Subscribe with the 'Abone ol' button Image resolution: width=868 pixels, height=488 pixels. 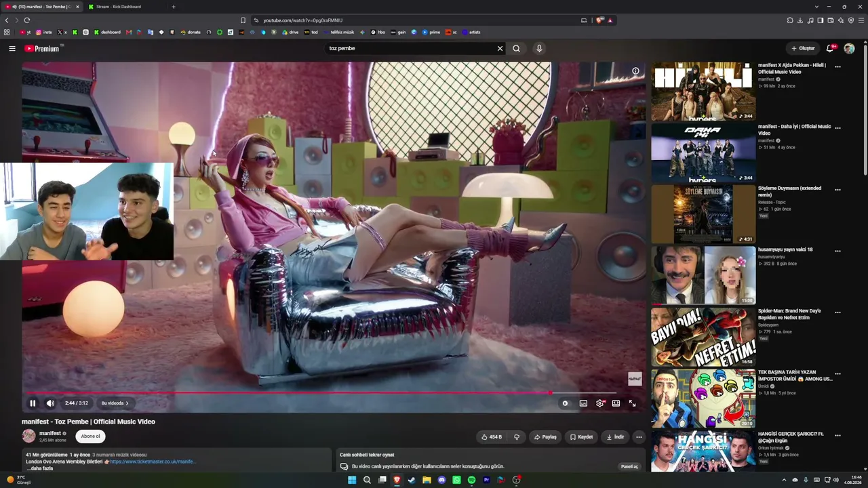[90, 436]
